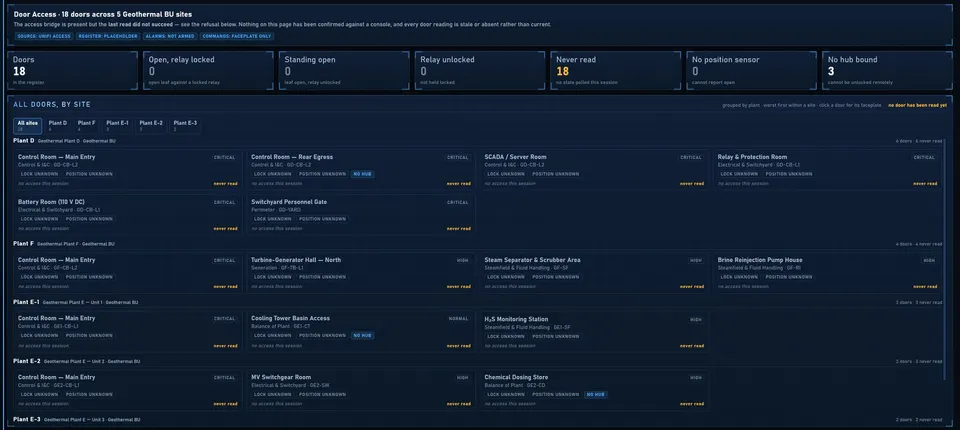Open the Chemical Dosing Store door card
Screen dimensions: 960x430
pos(594,390)
